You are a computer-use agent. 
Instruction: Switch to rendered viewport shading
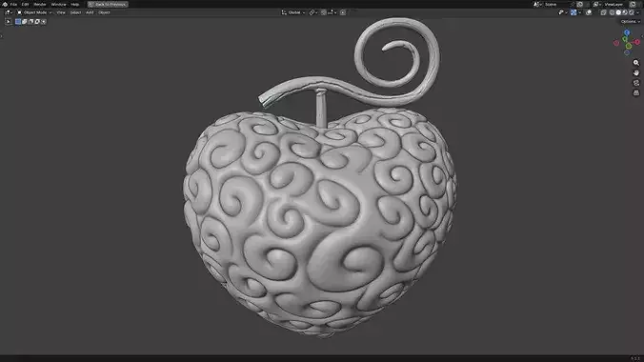632,12
